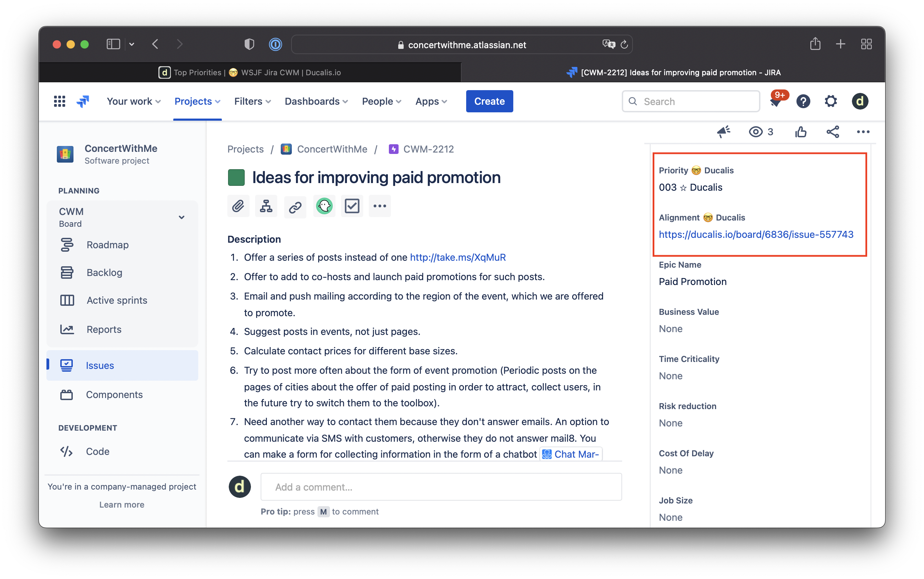
Task: Add a child issue via hierarchy icon
Action: coord(267,206)
